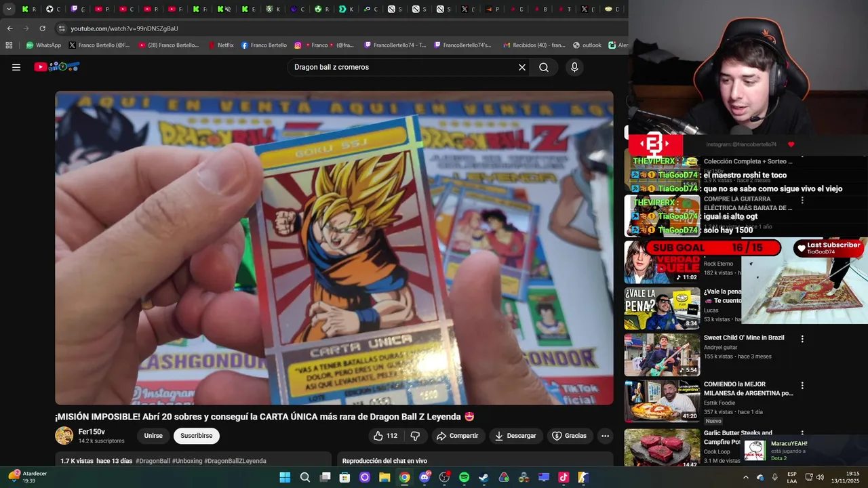Open the Netflix bookmark

tap(221, 45)
